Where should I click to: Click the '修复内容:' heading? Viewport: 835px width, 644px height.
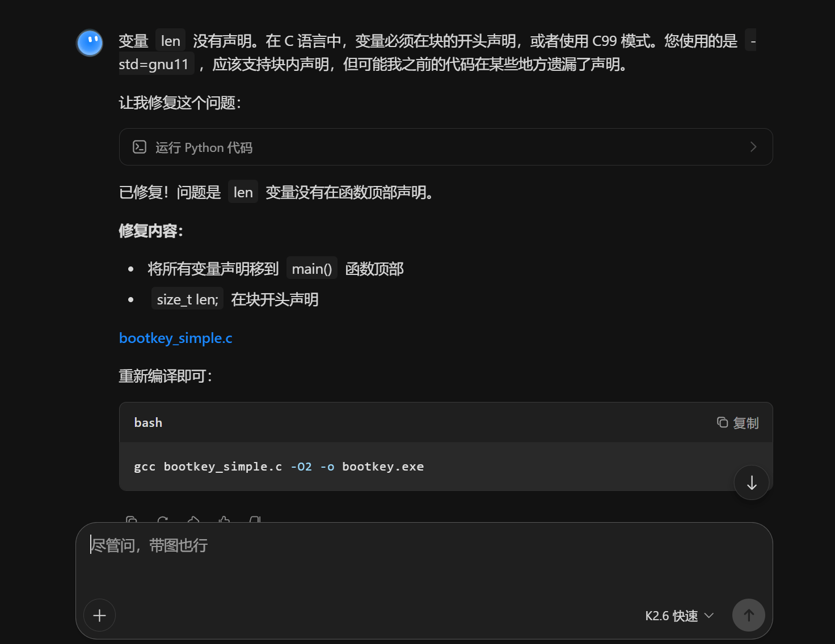tap(151, 231)
